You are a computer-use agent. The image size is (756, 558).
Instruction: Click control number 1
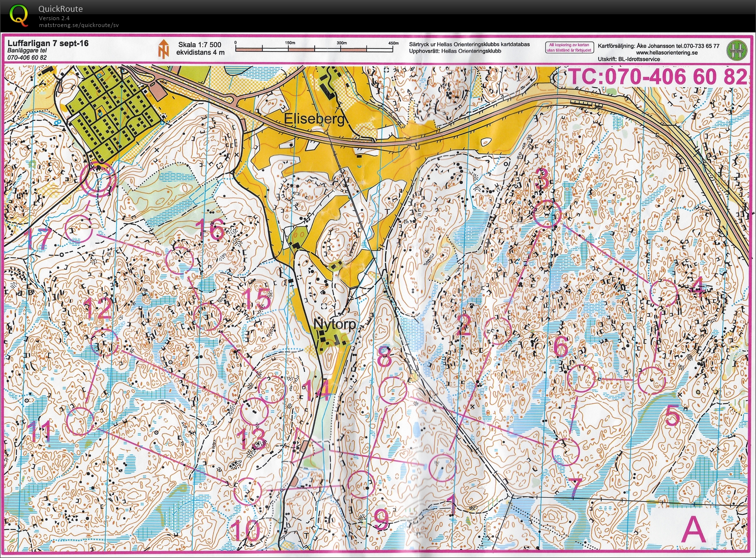click(x=451, y=504)
